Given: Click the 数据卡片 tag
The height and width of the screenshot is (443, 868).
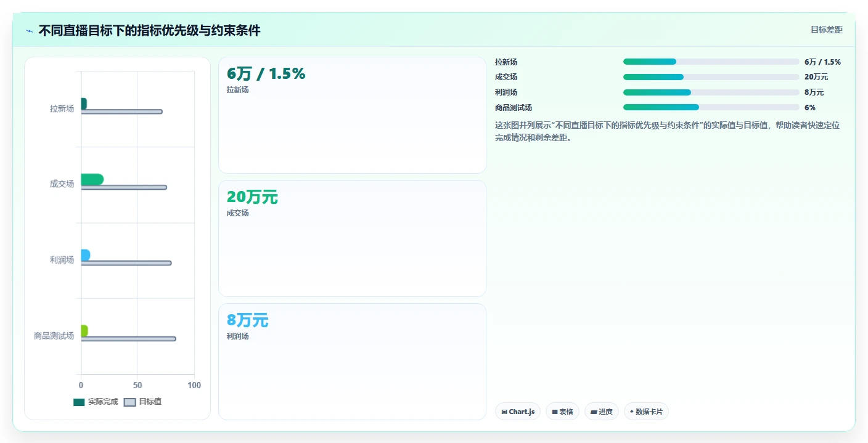Looking at the screenshot, I should pyautogui.click(x=646, y=411).
